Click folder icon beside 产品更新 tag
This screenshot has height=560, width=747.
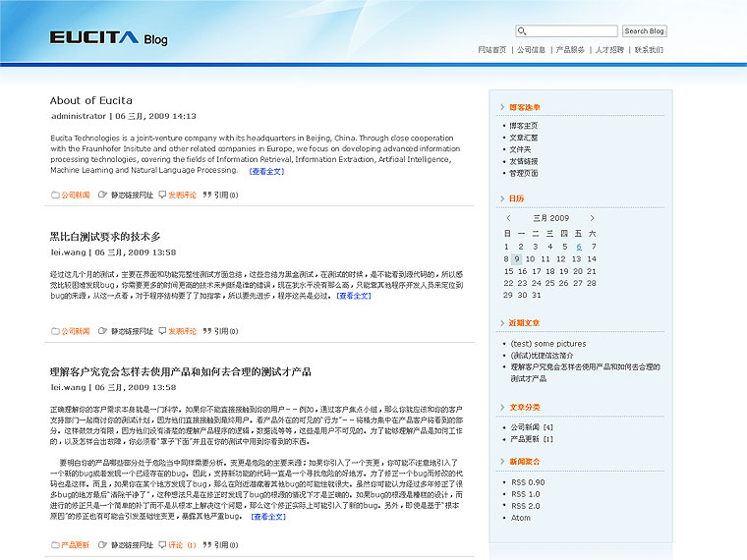(x=55, y=544)
